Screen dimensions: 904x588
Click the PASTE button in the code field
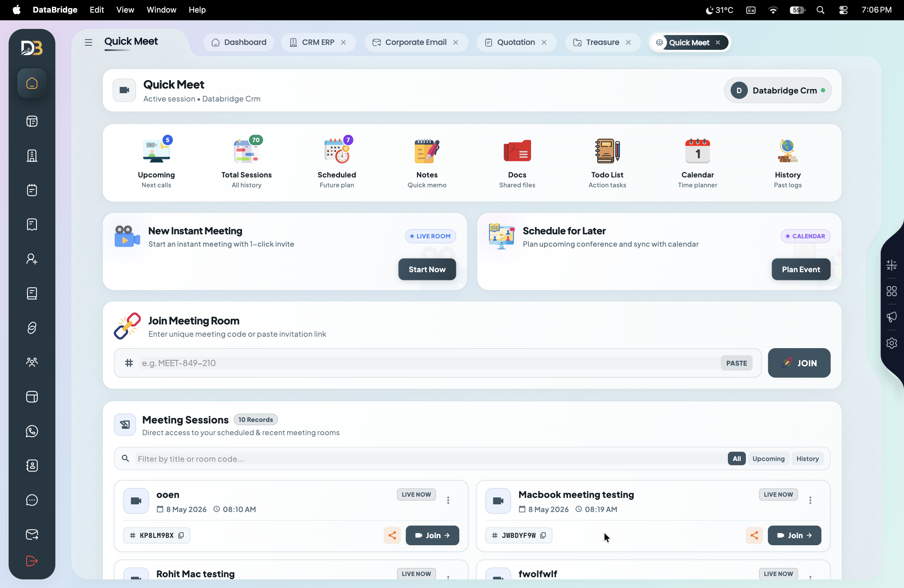pyautogui.click(x=736, y=363)
